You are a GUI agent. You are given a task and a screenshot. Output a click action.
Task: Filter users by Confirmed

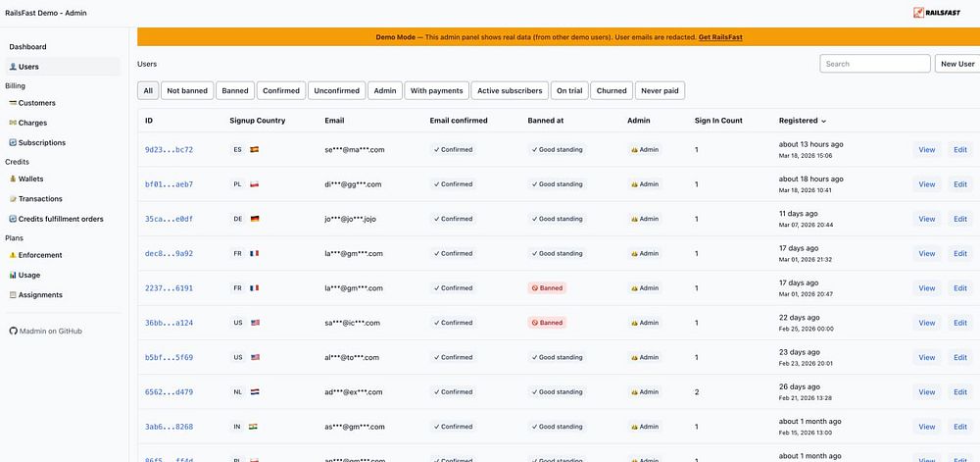click(281, 90)
